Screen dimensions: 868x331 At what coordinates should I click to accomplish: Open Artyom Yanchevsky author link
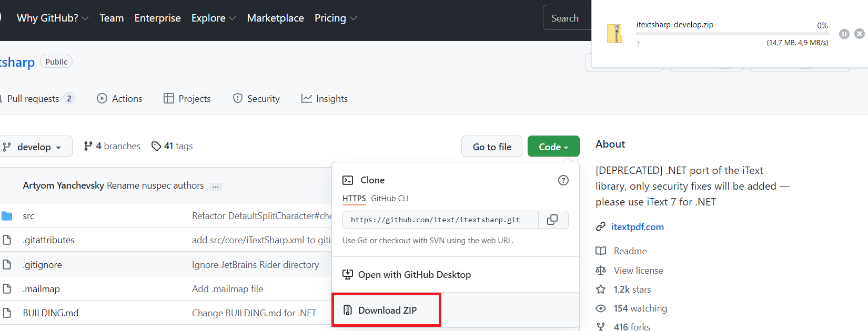click(x=63, y=185)
